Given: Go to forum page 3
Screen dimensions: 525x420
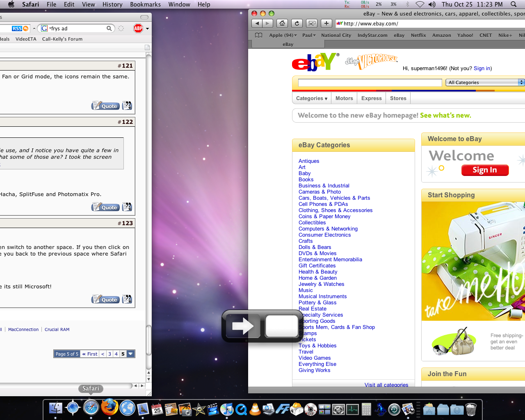Looking at the screenshot, I should coord(110,354).
